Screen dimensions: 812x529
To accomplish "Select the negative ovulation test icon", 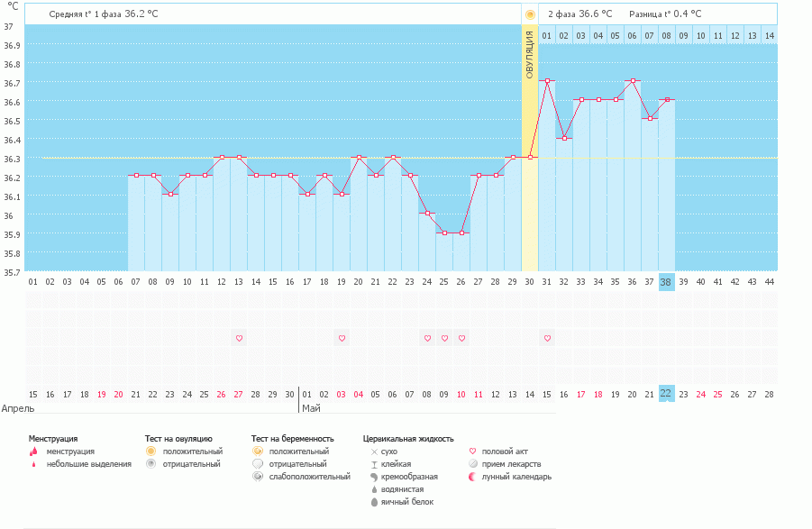I will click(x=151, y=464).
